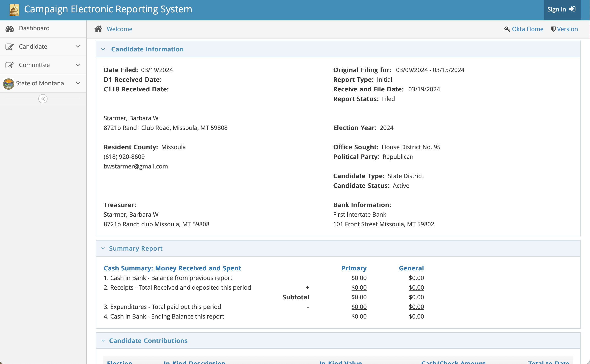This screenshot has width=590, height=364.
Task: Click the Welcome breadcrumb link
Action: pyautogui.click(x=119, y=29)
